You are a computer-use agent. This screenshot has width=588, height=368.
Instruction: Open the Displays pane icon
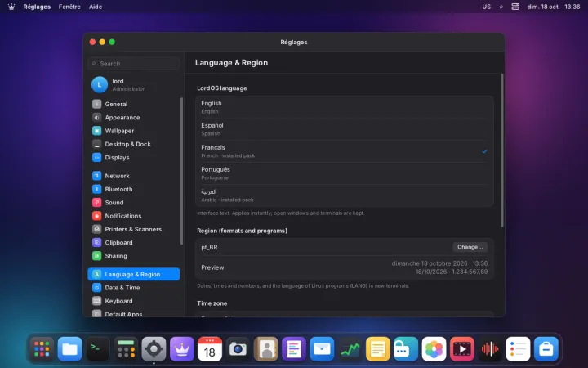point(96,157)
